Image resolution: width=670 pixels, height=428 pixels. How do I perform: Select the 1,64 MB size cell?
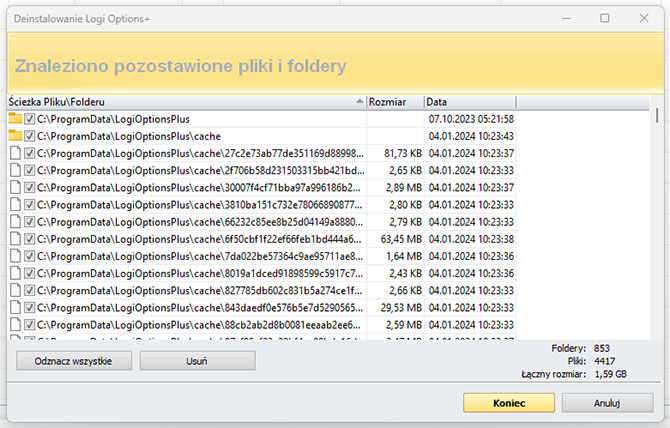click(404, 256)
